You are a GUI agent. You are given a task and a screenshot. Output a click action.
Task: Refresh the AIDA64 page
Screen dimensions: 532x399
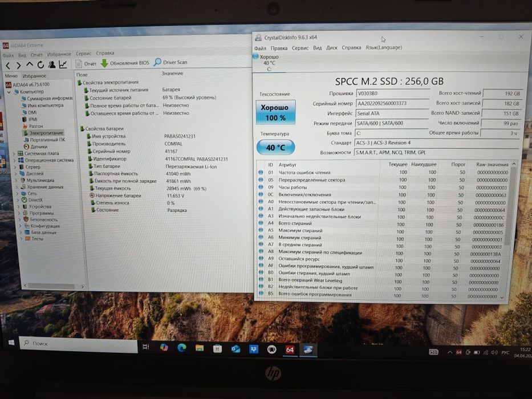(x=40, y=64)
